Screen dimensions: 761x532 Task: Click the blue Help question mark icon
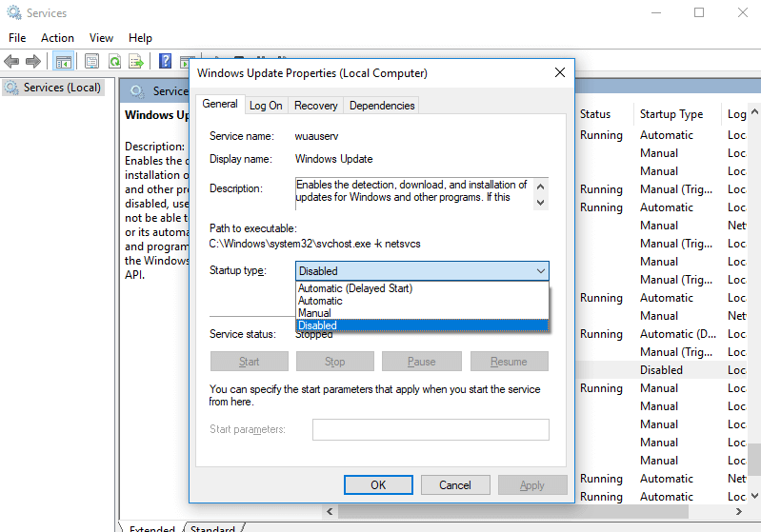pos(165,61)
